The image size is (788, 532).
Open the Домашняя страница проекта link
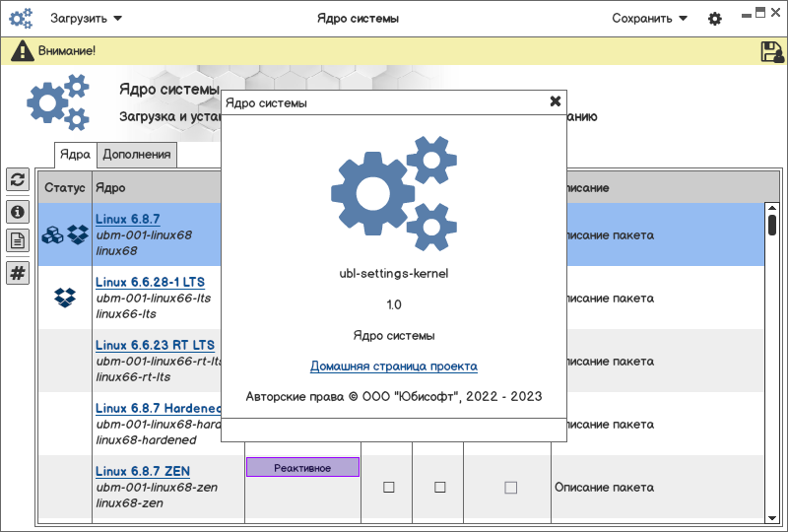click(x=393, y=366)
